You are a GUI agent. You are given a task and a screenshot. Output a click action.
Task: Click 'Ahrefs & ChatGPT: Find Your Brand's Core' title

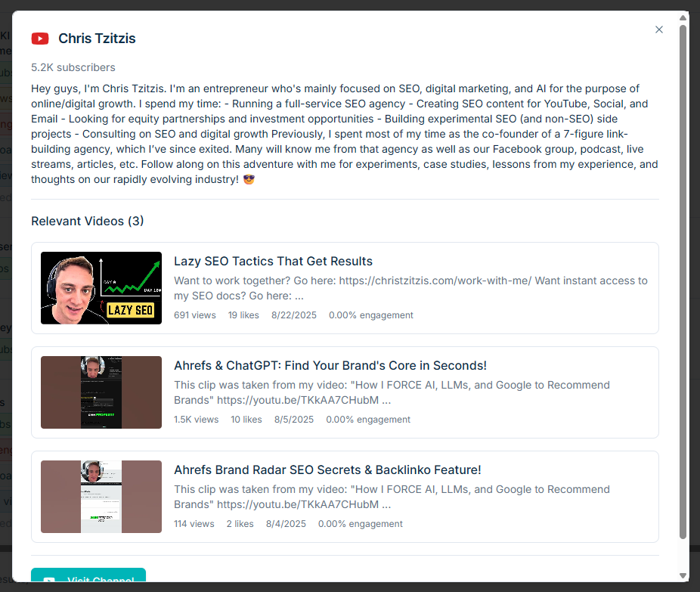pos(330,366)
